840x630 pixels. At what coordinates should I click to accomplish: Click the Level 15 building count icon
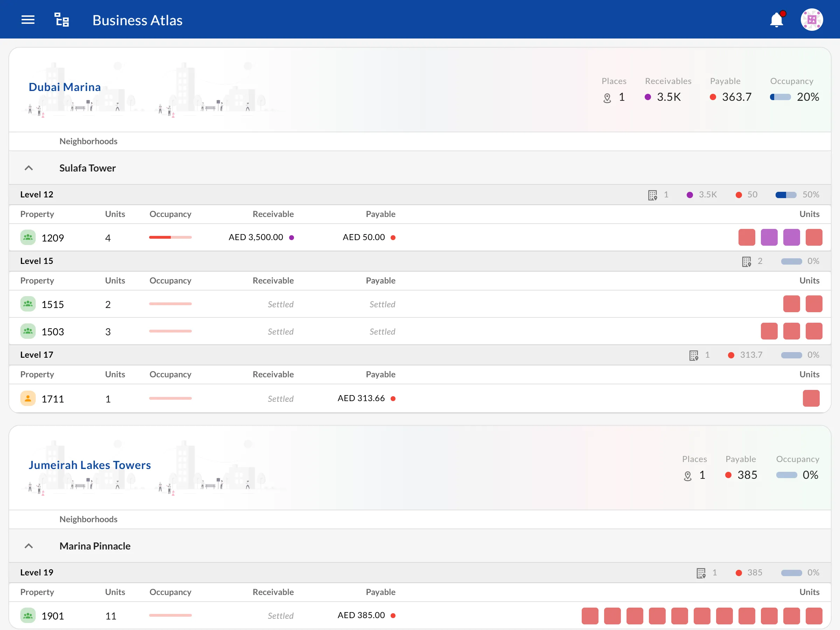tap(746, 261)
